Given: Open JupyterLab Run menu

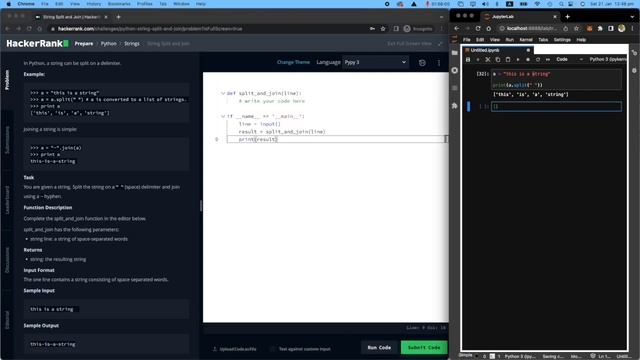Looking at the screenshot, I should coord(509,40).
